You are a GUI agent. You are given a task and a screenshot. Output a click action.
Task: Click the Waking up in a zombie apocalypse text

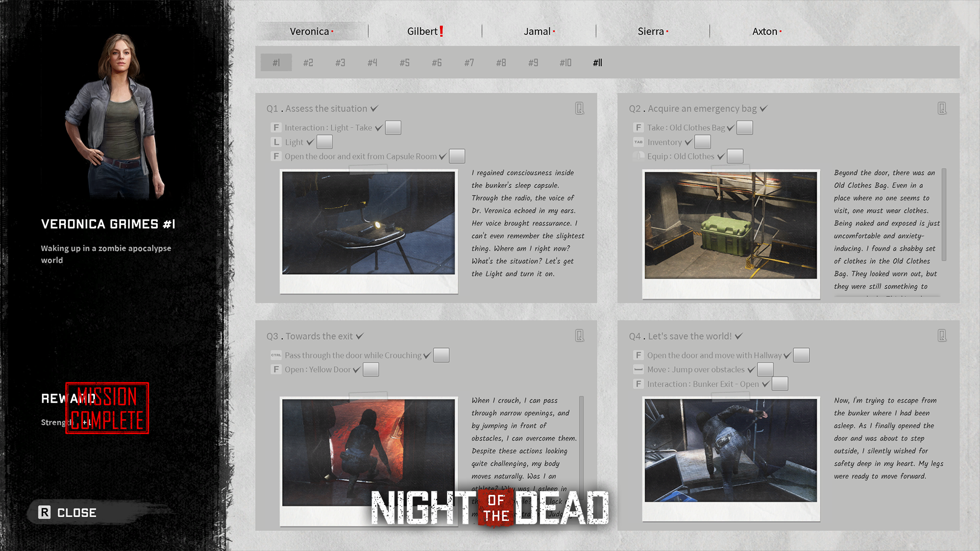pyautogui.click(x=106, y=254)
